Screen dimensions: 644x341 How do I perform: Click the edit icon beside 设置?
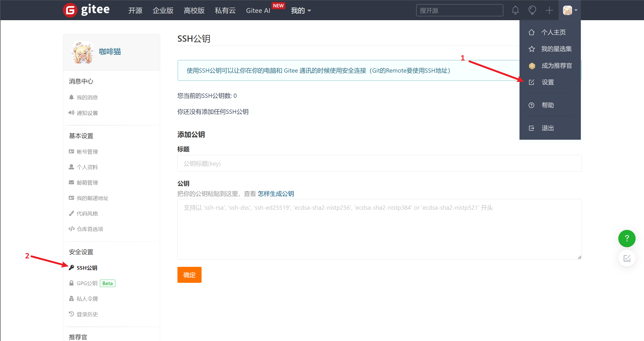click(x=531, y=82)
